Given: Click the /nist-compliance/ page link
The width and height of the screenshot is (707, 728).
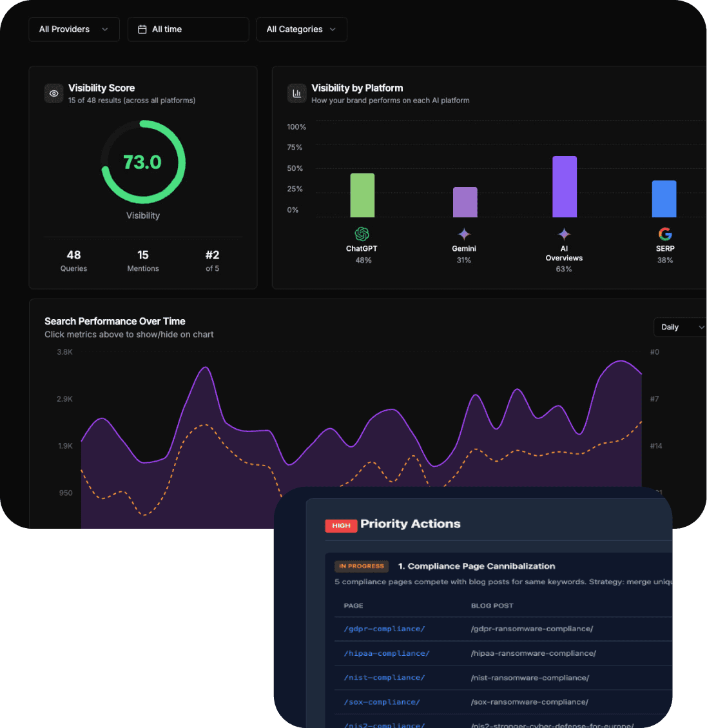Looking at the screenshot, I should coord(384,678).
